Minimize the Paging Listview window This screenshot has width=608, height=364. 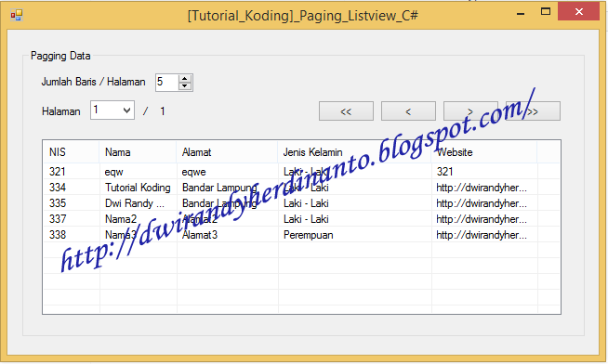pyautogui.click(x=521, y=13)
